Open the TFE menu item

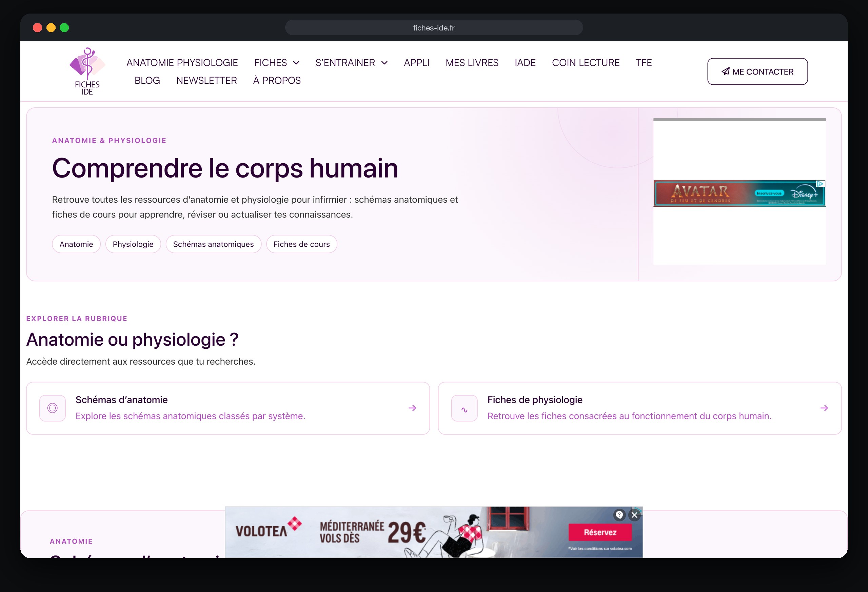click(x=644, y=63)
